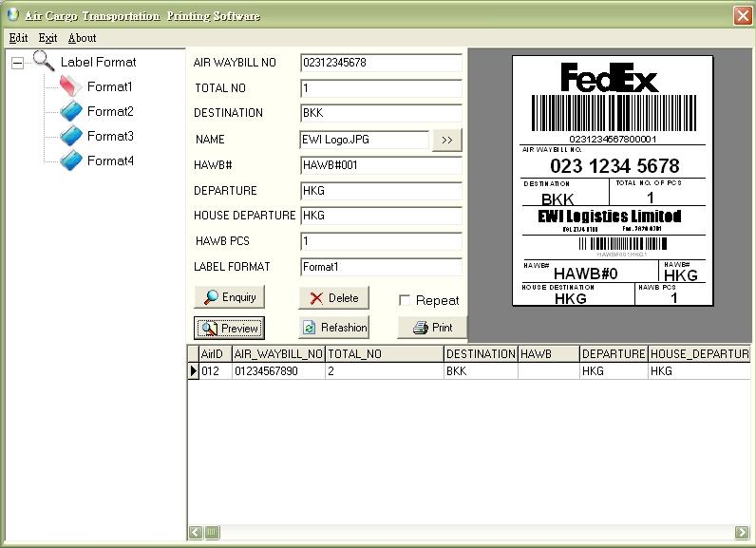756x548 pixels.
Task: Close the Air Cargo application window
Action: 743,15
